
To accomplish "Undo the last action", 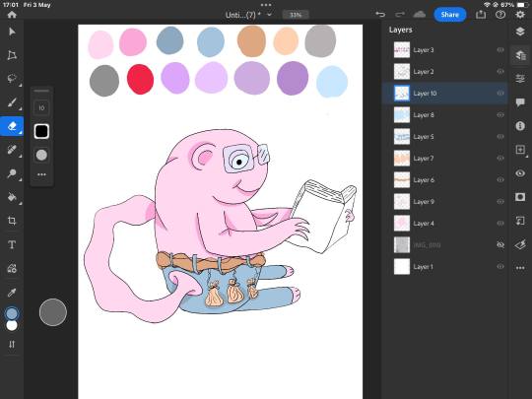I will point(380,14).
